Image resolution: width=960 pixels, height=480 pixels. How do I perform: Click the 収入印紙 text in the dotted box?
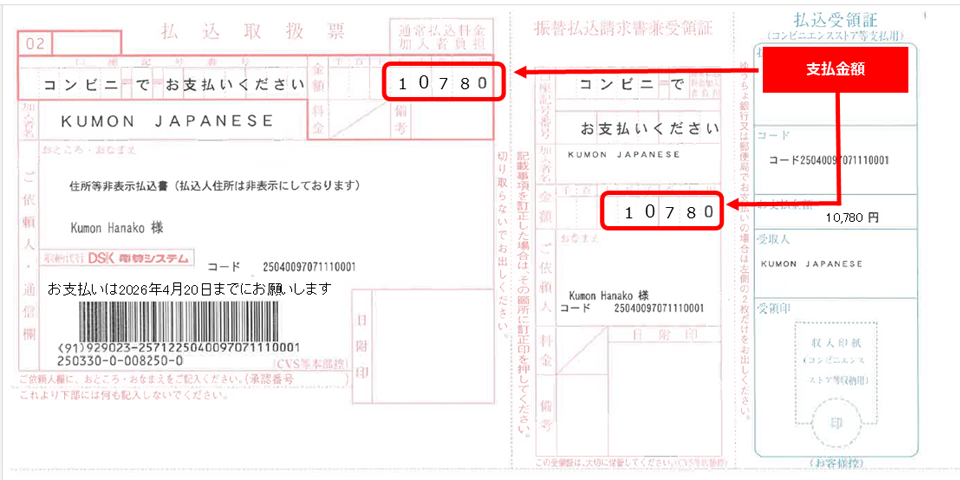tap(836, 343)
